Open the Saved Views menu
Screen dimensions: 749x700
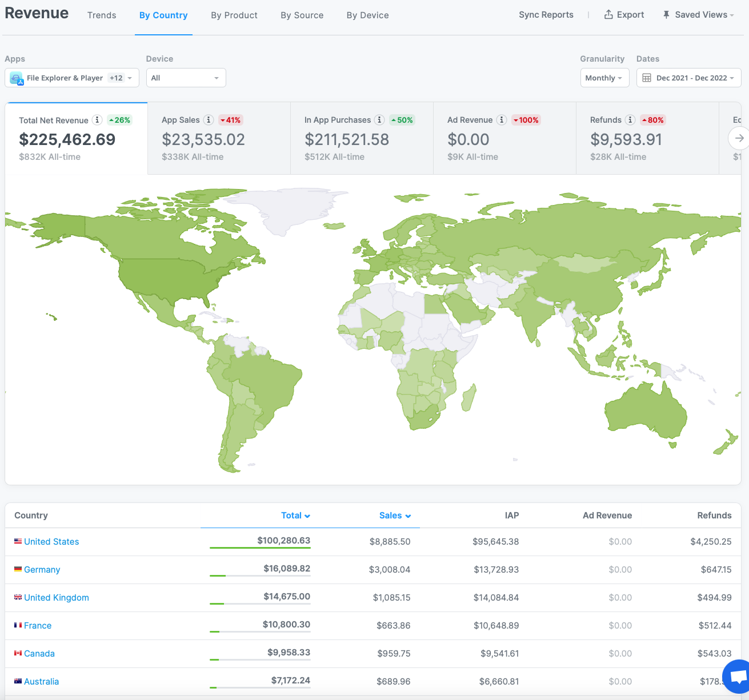(698, 15)
